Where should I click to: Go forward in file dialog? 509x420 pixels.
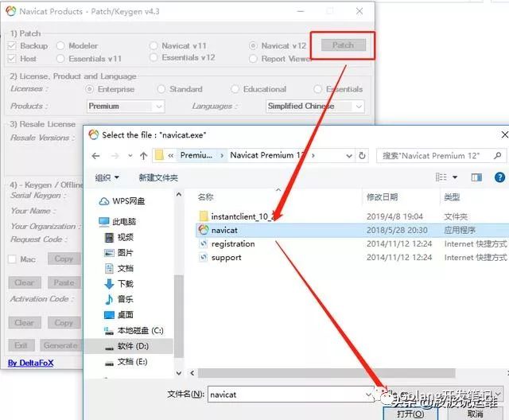115,156
